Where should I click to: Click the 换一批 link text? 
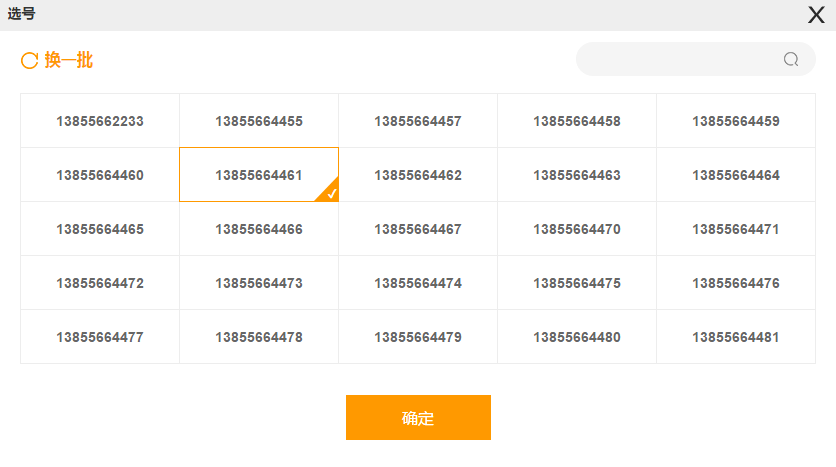point(69,60)
